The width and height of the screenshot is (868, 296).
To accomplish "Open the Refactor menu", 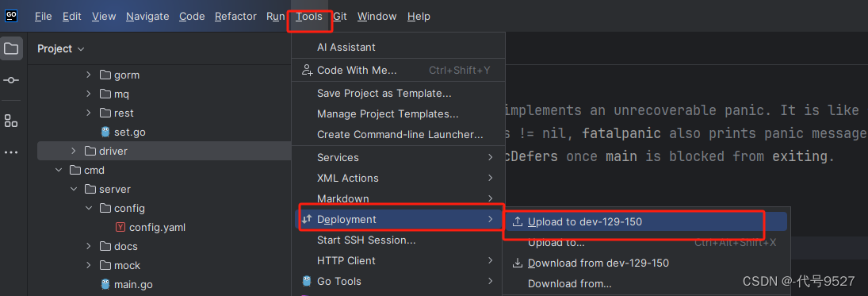I will click(x=235, y=17).
